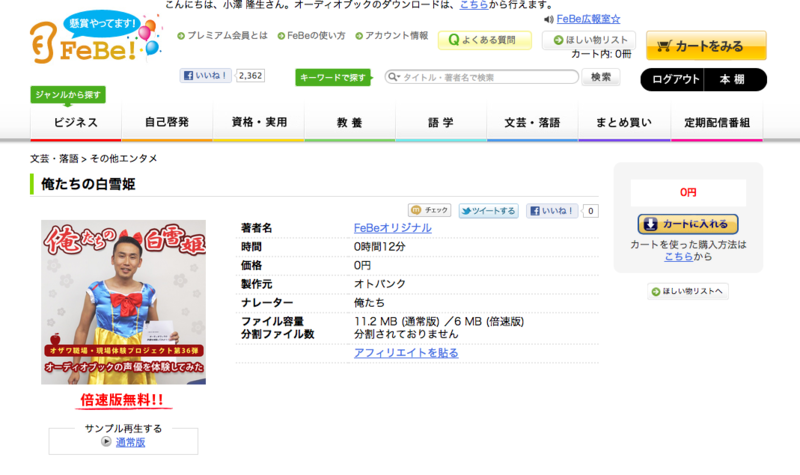Open the 本棚 button
The image size is (800, 475).
(735, 80)
